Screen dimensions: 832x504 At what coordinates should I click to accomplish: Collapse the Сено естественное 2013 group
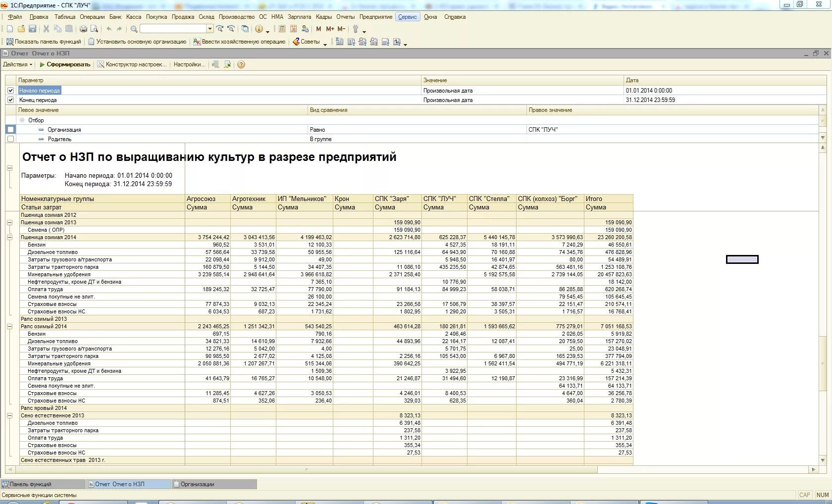tap(9, 416)
